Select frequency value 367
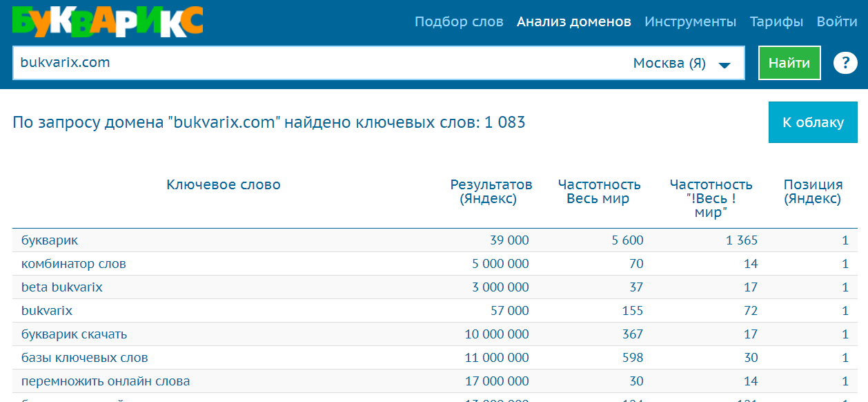 point(633,334)
